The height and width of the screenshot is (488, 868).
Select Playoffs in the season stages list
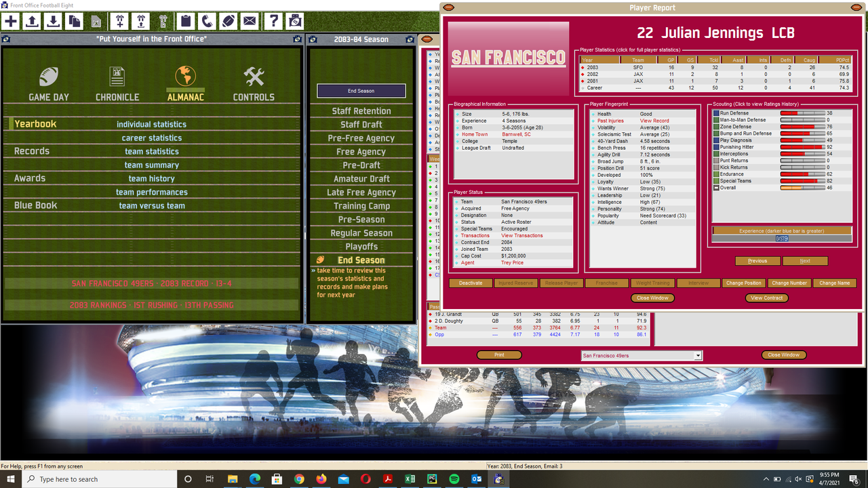(x=361, y=247)
